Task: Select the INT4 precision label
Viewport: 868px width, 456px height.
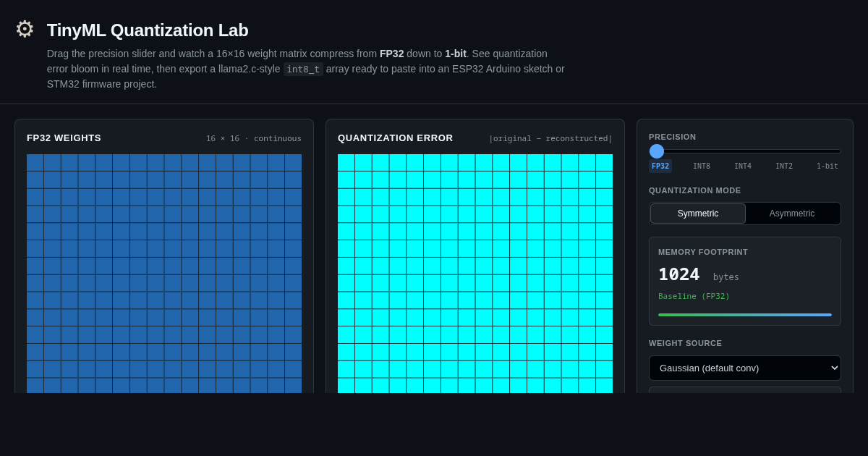Action: (743, 166)
